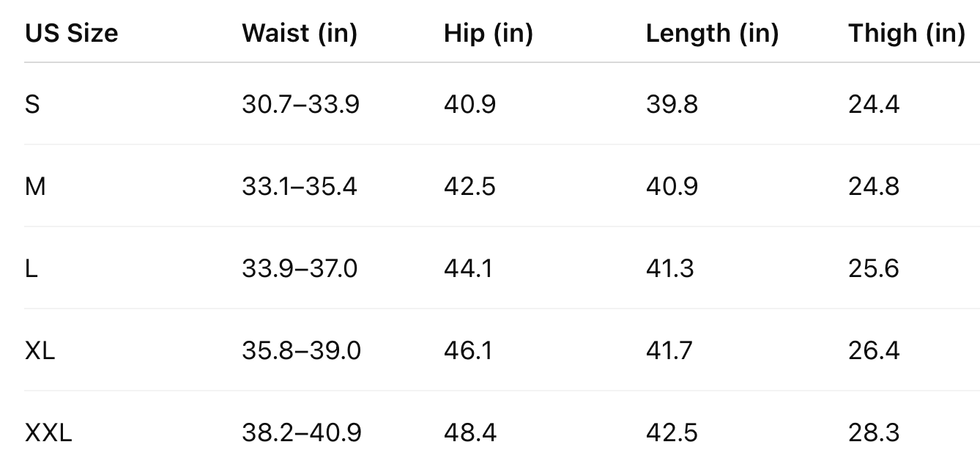Click the XL size row label

(x=40, y=350)
